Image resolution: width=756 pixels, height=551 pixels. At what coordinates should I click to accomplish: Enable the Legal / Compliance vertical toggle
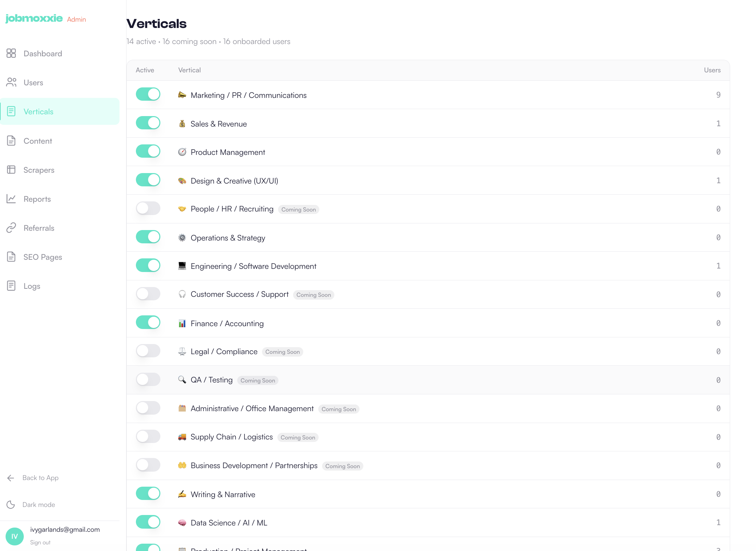[148, 351]
